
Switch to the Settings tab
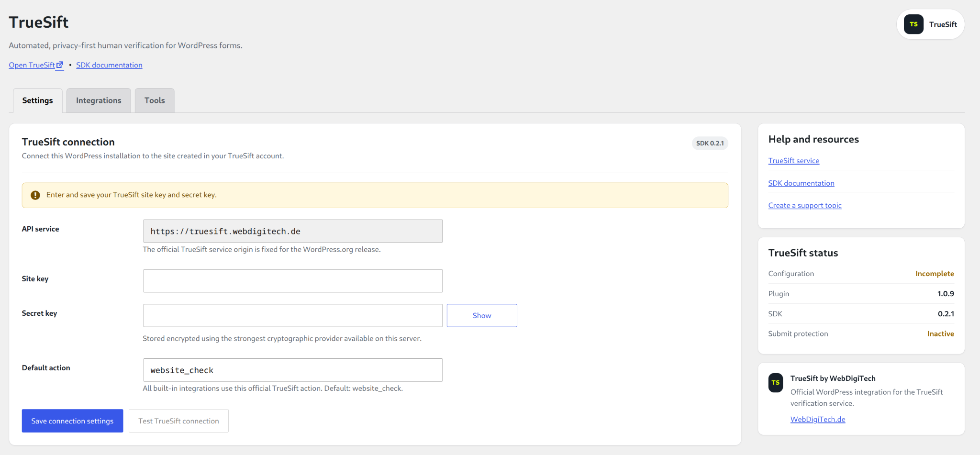point(37,100)
